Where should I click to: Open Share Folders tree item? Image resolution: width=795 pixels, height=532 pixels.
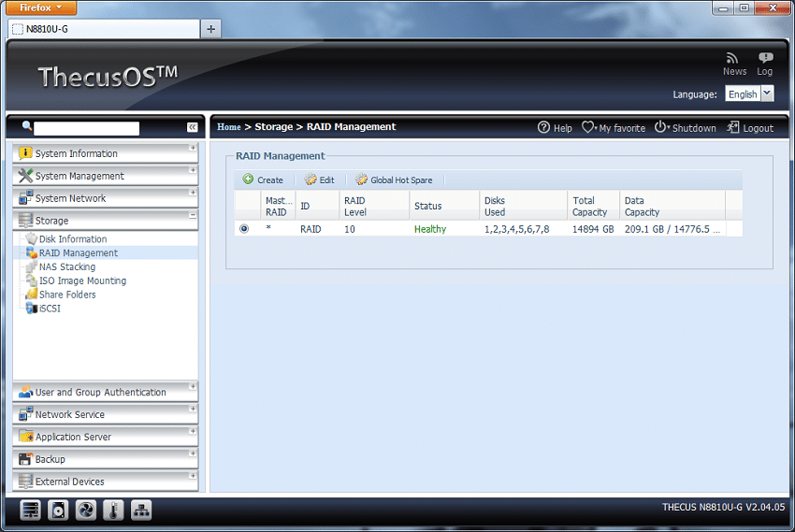(x=67, y=295)
